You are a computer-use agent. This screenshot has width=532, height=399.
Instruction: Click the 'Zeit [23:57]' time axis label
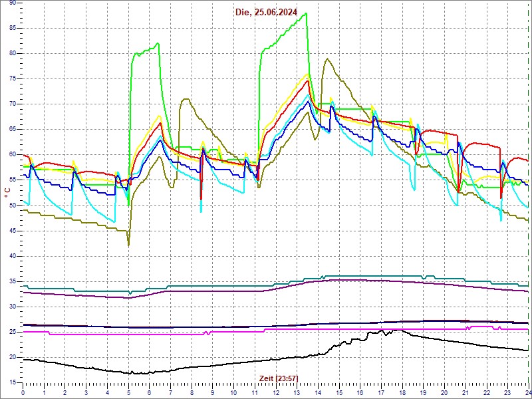279,378
